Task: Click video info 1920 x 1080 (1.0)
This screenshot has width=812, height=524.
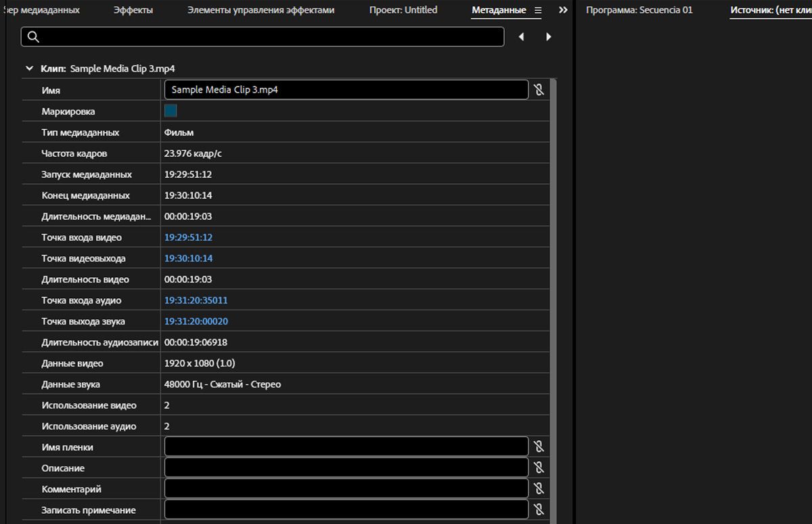Action: (200, 363)
